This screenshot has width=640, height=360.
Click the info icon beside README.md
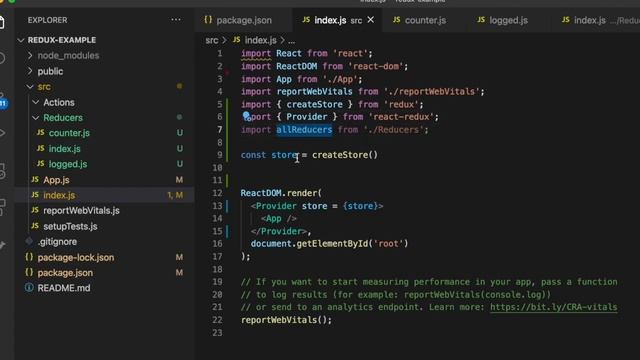(x=29, y=288)
